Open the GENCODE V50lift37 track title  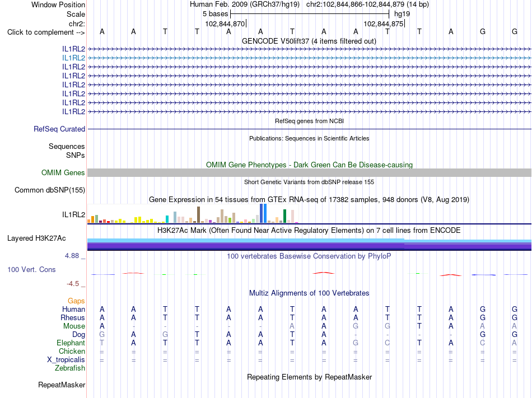point(309,41)
